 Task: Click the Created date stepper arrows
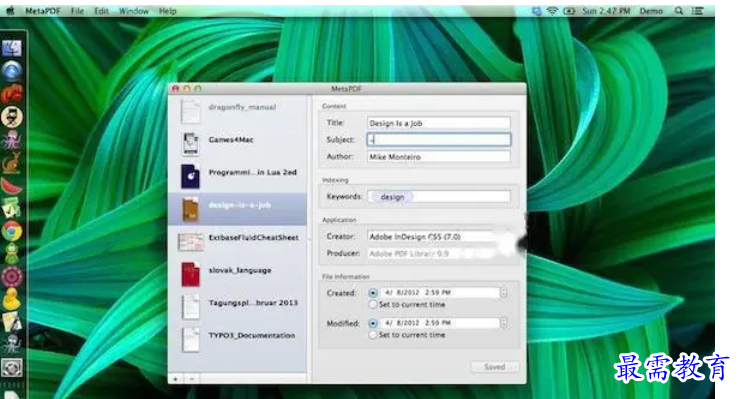[x=504, y=293]
